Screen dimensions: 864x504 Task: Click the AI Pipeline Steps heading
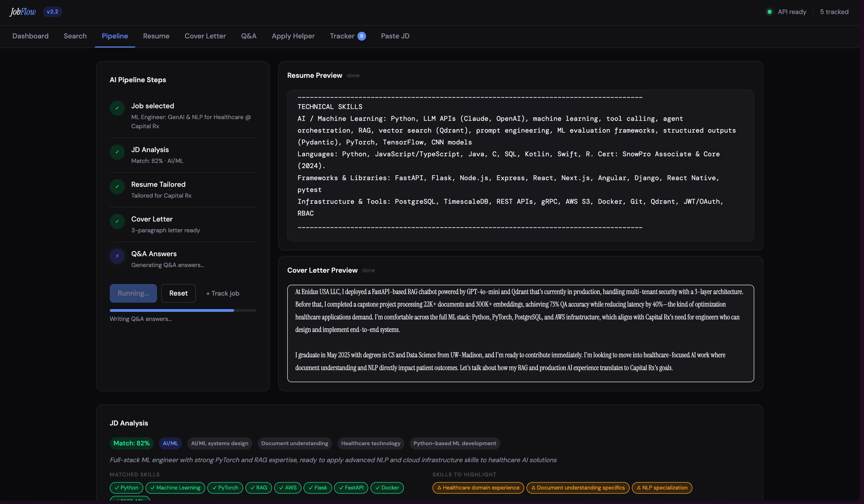(138, 79)
